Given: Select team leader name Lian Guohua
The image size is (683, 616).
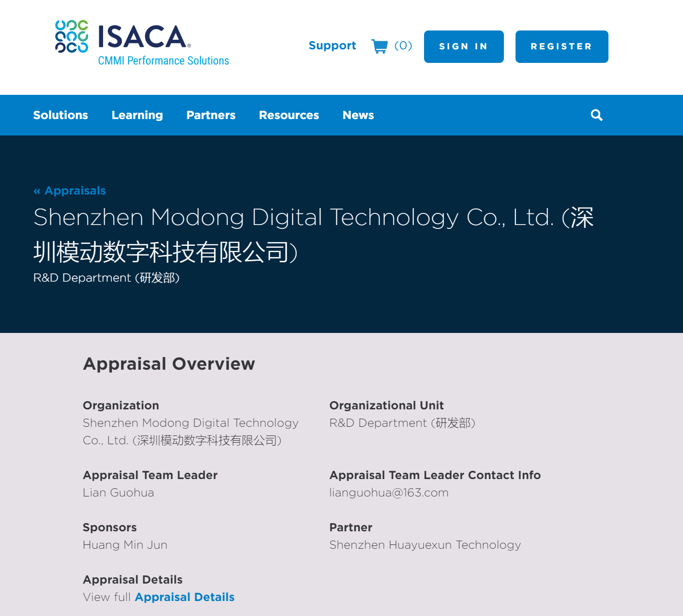Looking at the screenshot, I should 119,493.
